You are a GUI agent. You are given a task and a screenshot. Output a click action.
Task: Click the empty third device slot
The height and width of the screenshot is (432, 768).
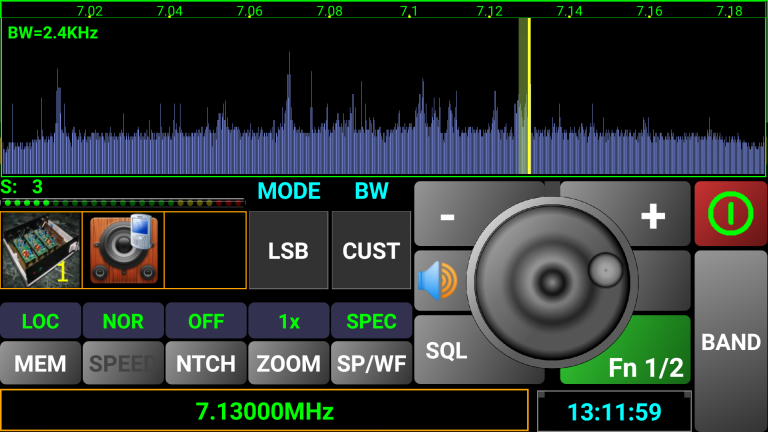coord(205,250)
